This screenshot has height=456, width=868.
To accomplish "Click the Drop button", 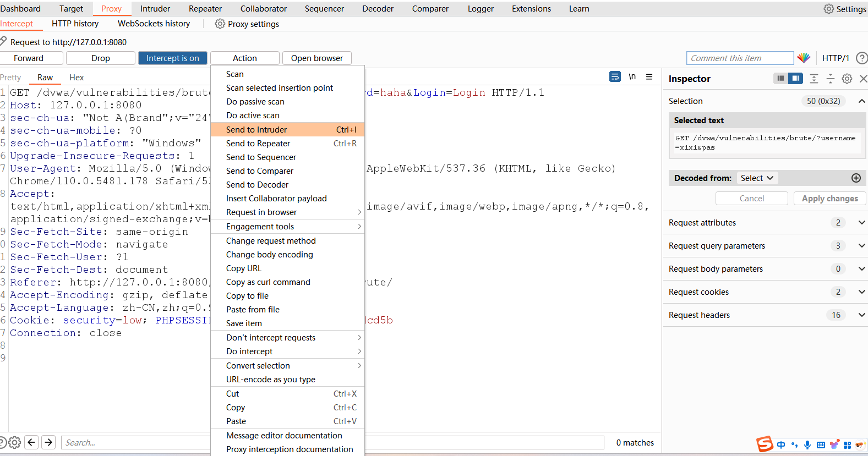I will [x=101, y=58].
